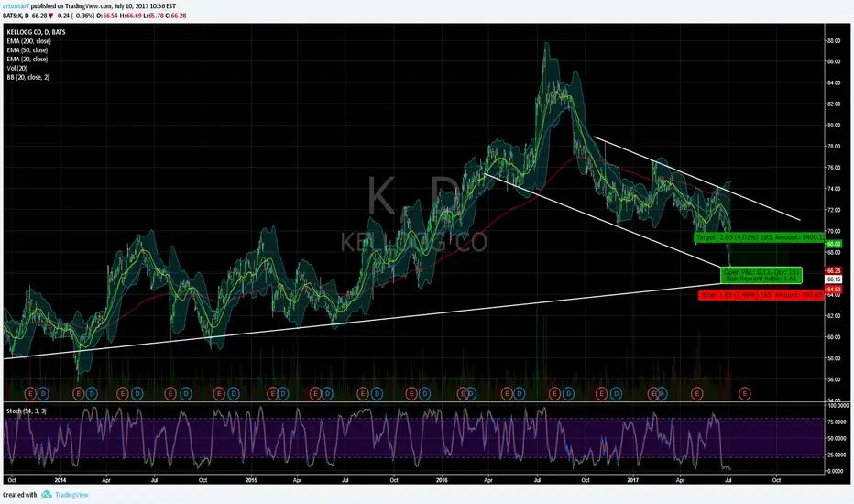This screenshot has height=504, width=854.
Task: Click the 100.0000 stochastic axis value
Action: (838, 406)
